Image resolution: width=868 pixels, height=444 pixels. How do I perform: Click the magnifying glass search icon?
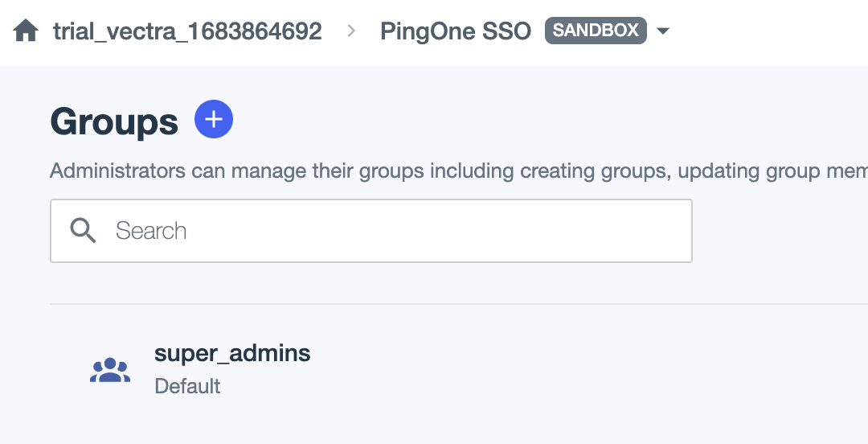pyautogui.click(x=83, y=231)
